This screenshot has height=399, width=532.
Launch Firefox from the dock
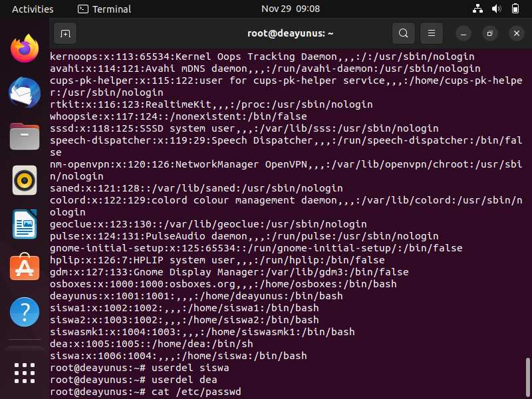pyautogui.click(x=25, y=49)
